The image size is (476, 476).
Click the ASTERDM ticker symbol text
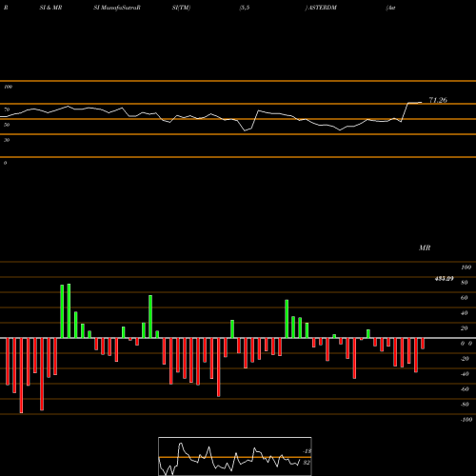tap(322, 8)
